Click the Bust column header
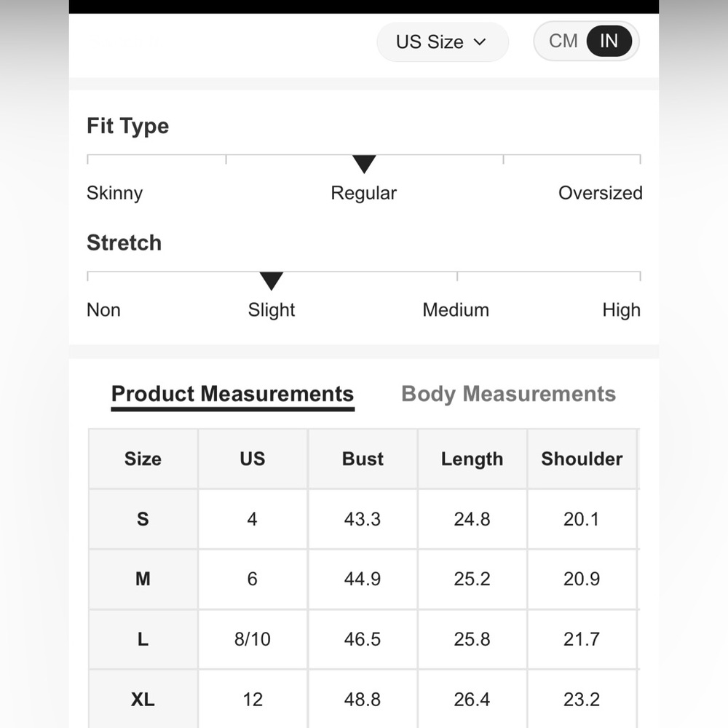The image size is (728, 728). [x=363, y=459]
